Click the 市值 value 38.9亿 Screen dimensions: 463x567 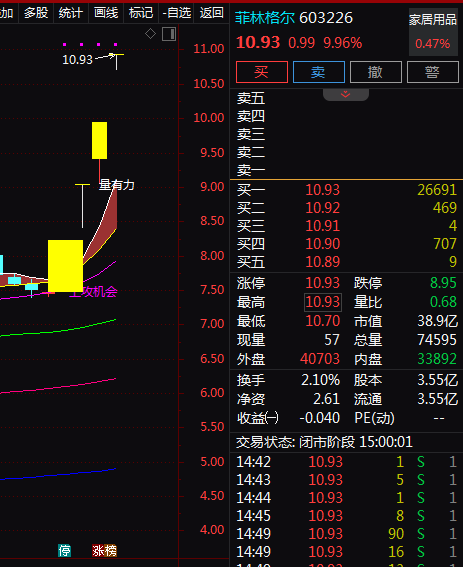438,321
